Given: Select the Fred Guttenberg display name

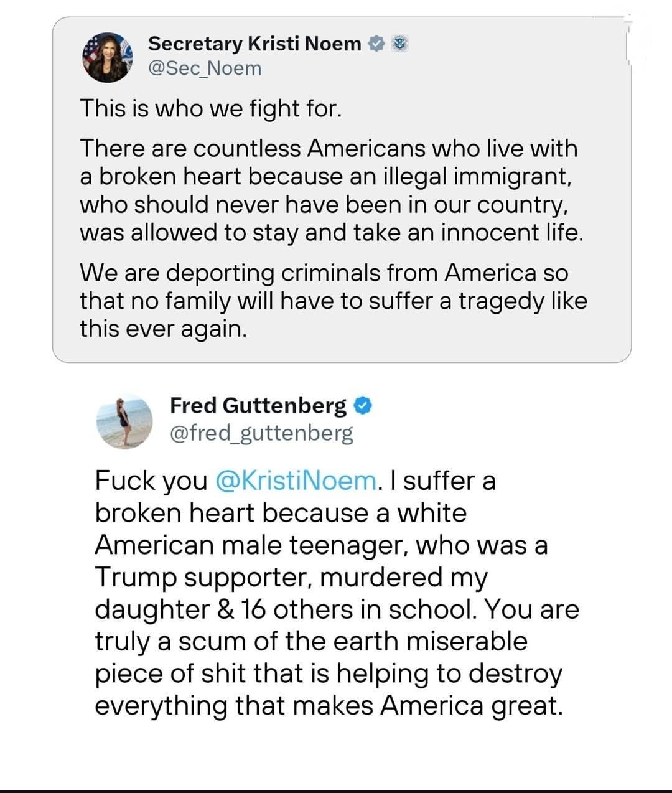Looking at the screenshot, I should tap(258, 406).
